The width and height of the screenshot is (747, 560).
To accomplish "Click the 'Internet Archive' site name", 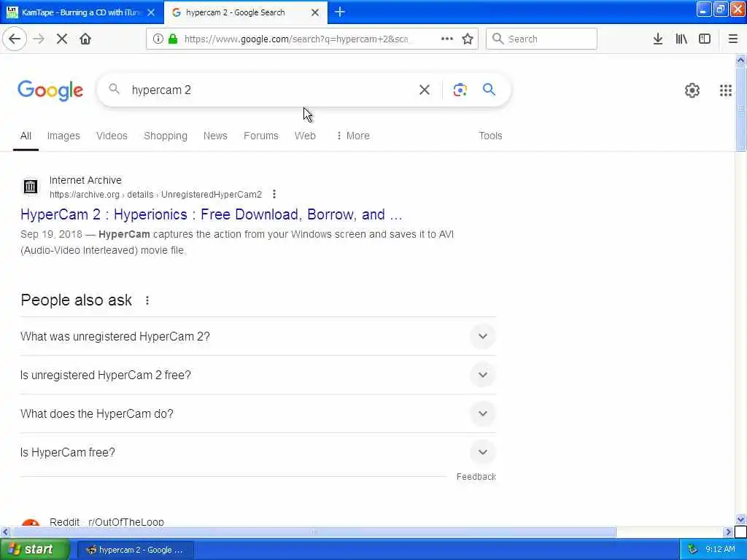I will click(x=85, y=180).
